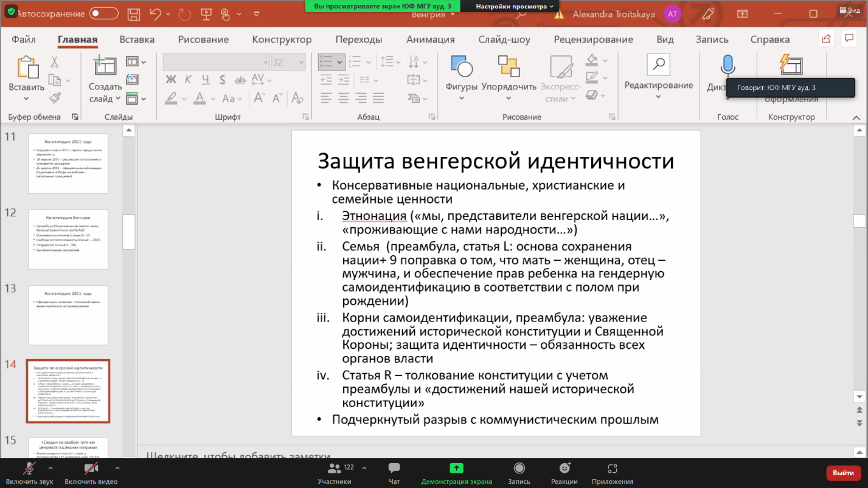
Task: Switch to Вставка tab
Action: (137, 40)
